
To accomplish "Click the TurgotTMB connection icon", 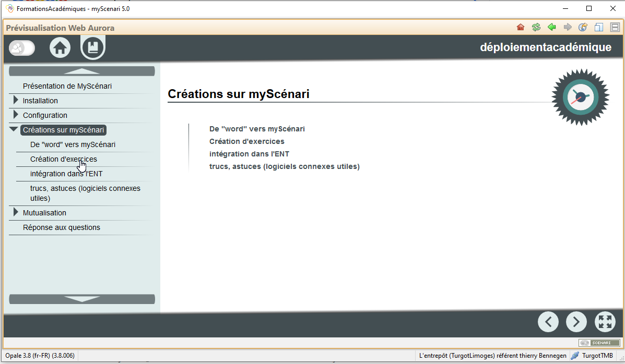I will (x=575, y=356).
